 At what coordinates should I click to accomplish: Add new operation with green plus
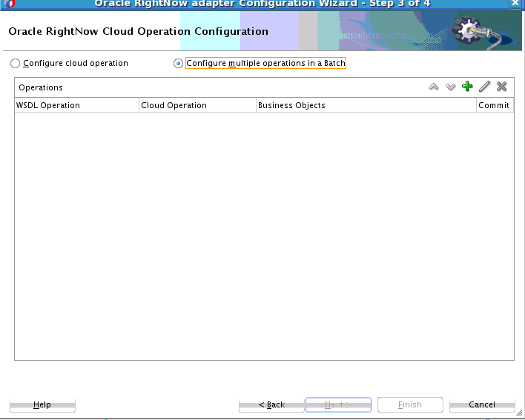point(467,86)
